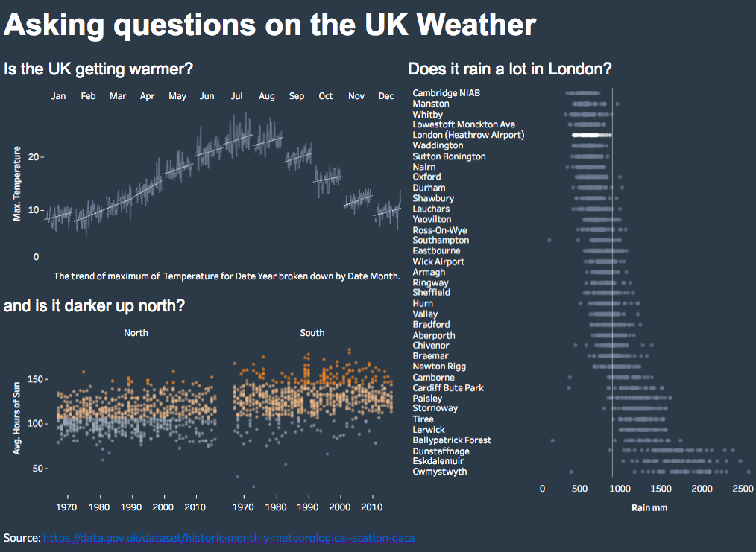756x552 pixels.
Task: Select the Cwmystwyth station label
Action: tap(439, 471)
